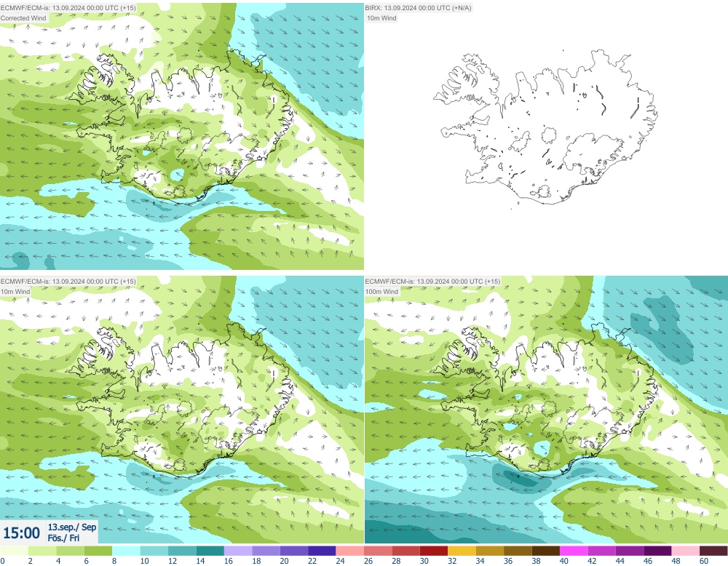Select the dark green swatch between 6 and 8
The height and width of the screenshot is (566, 728).
click(x=98, y=551)
